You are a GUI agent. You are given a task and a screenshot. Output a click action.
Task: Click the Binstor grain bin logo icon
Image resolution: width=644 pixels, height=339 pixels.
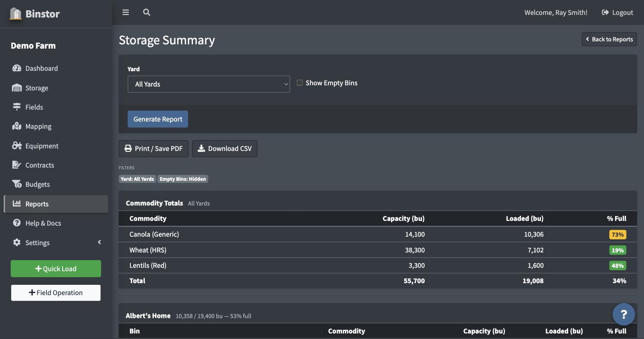16,14
